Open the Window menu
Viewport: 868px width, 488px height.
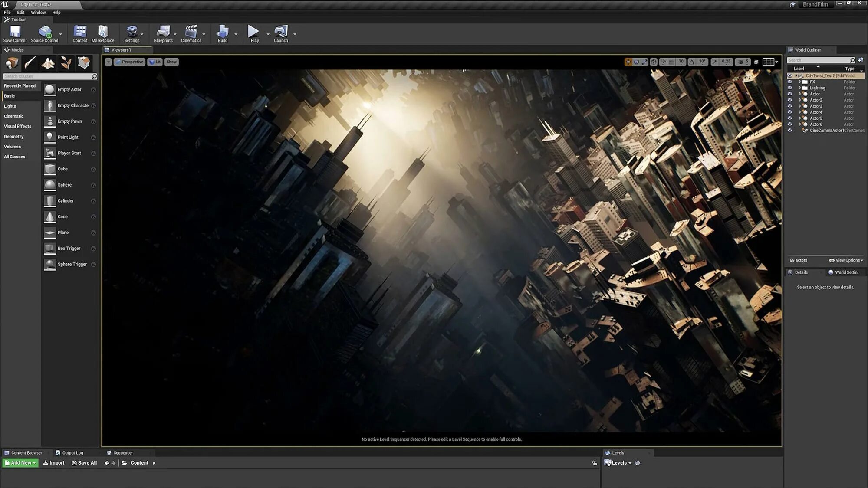(x=38, y=13)
